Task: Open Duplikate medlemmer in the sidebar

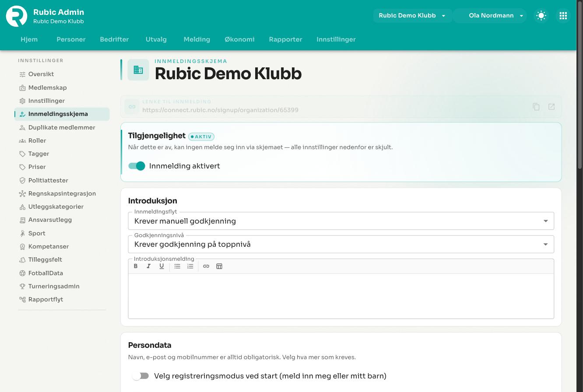Action: 62,127
